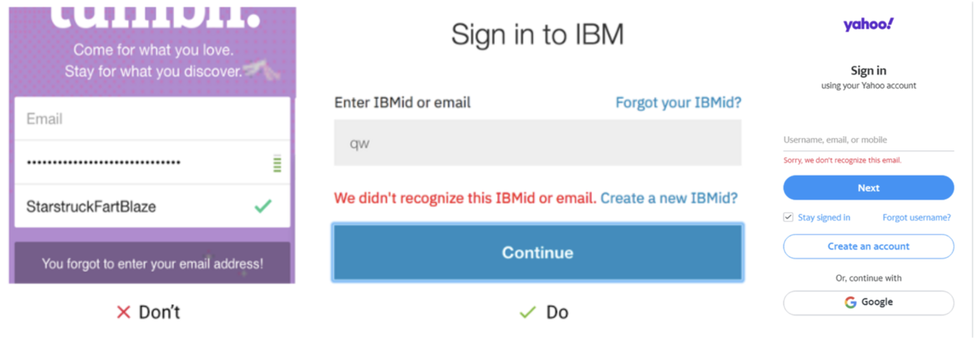980x345 pixels.
Task: Focus the Yahoo username, email, or mobile field
Action: pyautogui.click(x=868, y=140)
